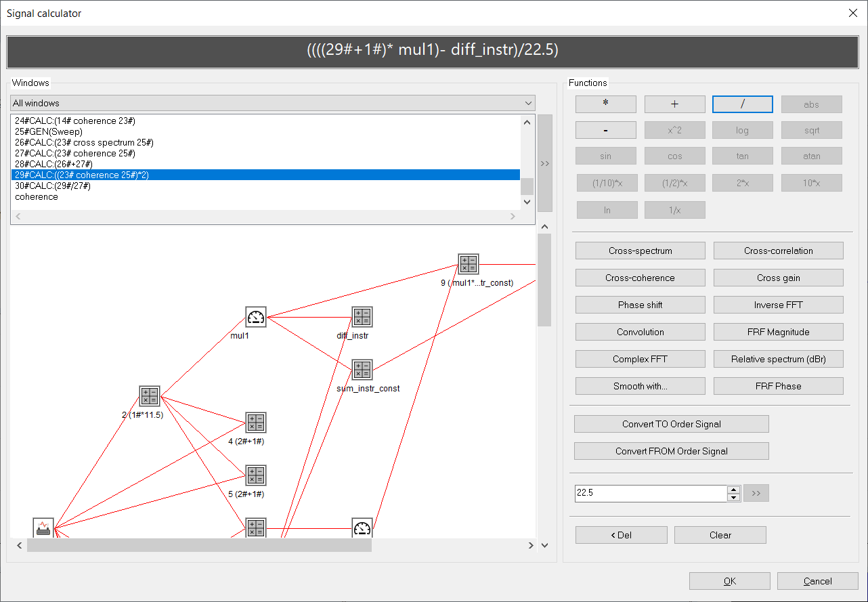
Task: Select the node 5 (2#+1#) icon
Action: (255, 475)
